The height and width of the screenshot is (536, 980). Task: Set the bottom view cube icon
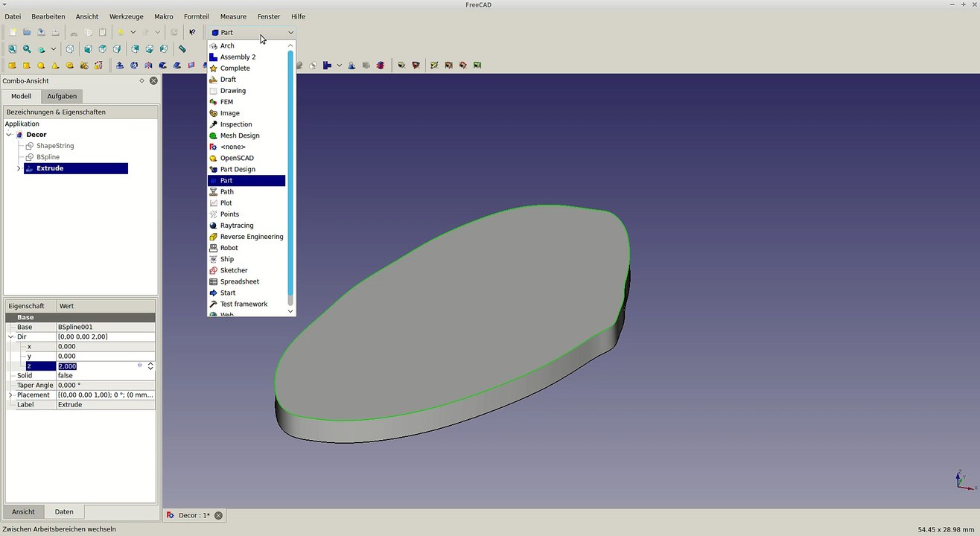pos(149,49)
